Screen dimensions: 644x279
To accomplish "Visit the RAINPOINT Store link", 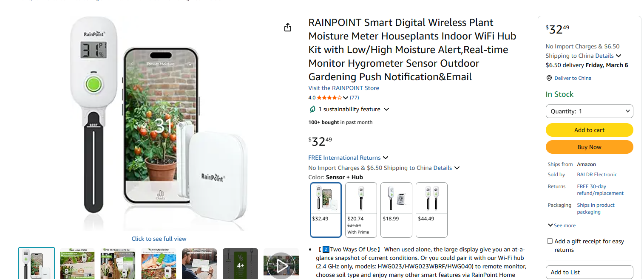I will 343,88.
